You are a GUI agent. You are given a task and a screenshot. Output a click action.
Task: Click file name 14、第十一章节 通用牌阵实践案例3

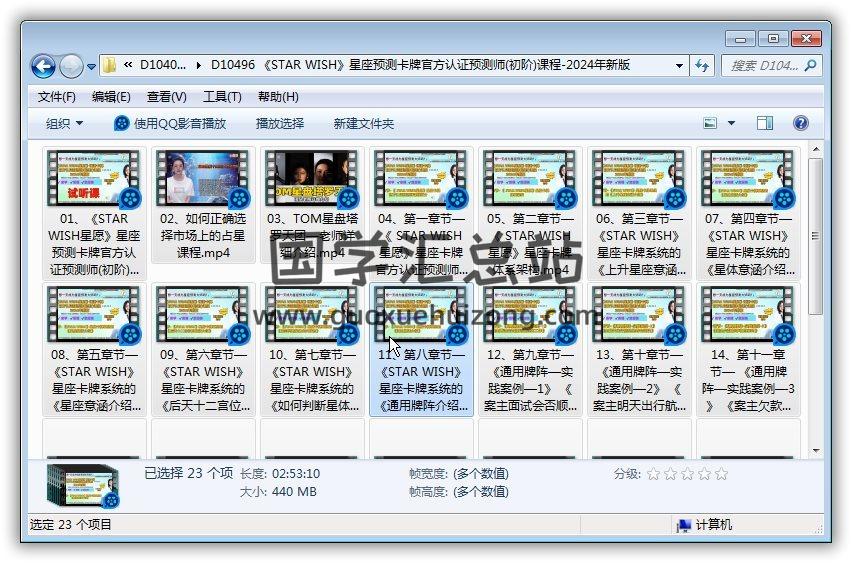(748, 380)
